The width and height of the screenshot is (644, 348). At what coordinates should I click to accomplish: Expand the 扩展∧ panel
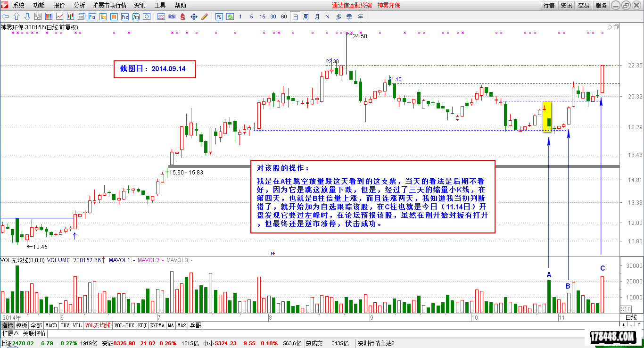click(10, 333)
